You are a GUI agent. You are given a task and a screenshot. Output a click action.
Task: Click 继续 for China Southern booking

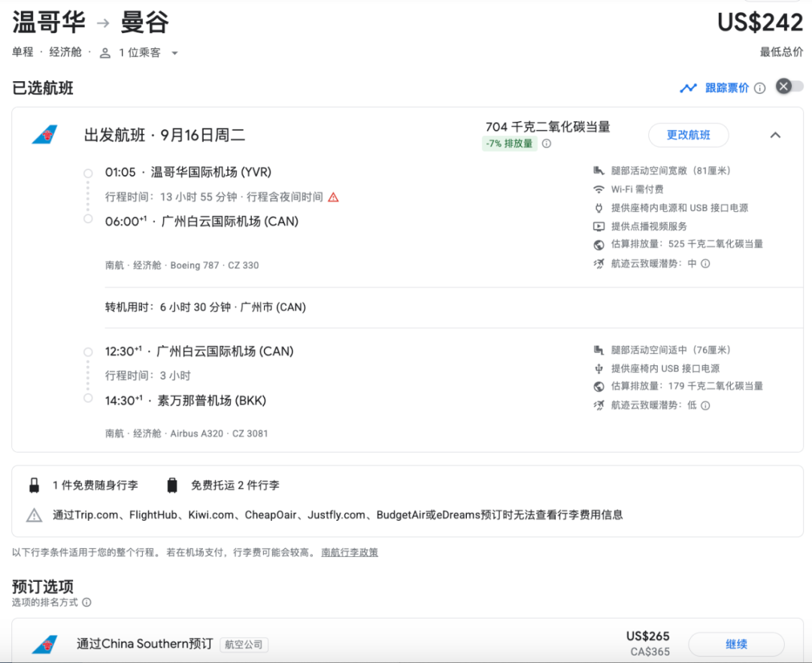[x=736, y=644]
